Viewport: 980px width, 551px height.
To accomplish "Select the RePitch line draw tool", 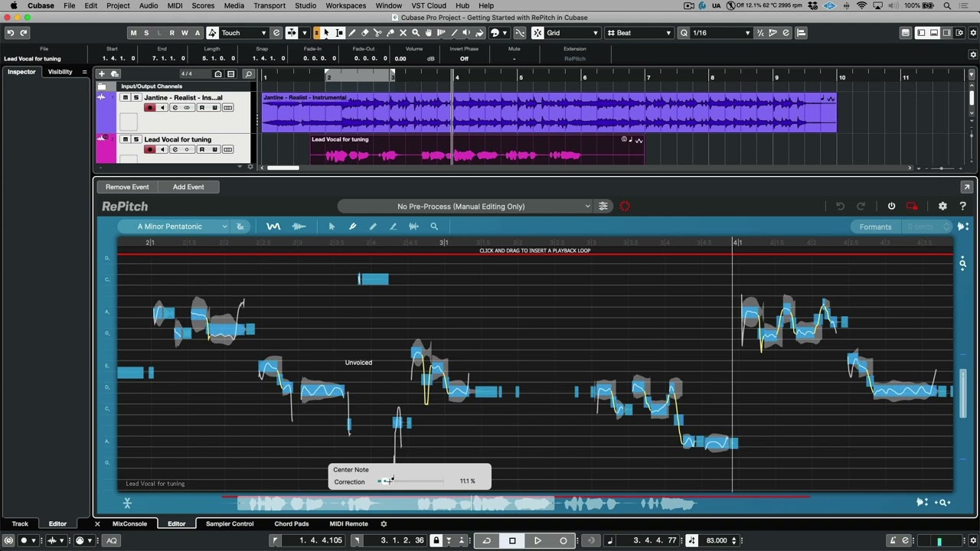I will [x=393, y=227].
